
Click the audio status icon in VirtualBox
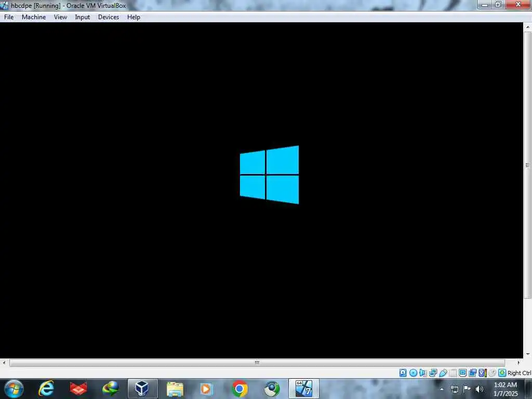click(x=423, y=373)
